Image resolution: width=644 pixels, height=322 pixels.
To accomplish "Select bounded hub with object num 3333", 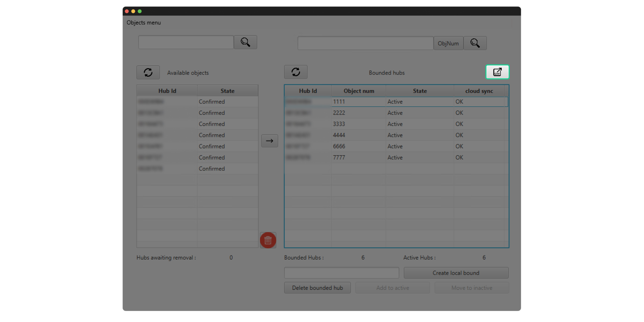I will (x=396, y=124).
